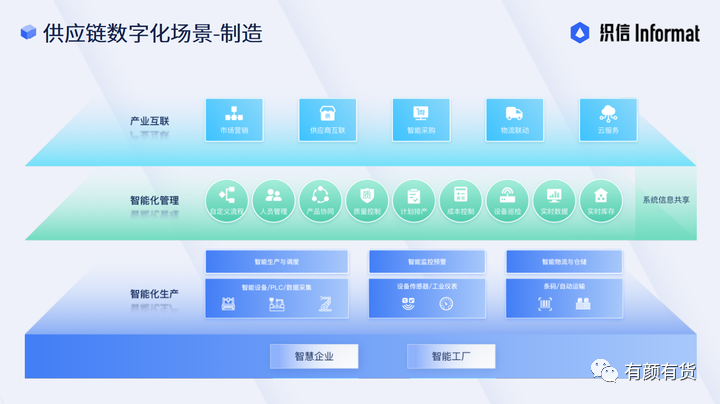720x404 pixels.
Task: Click the 市场营销 tile icon
Action: (x=234, y=120)
